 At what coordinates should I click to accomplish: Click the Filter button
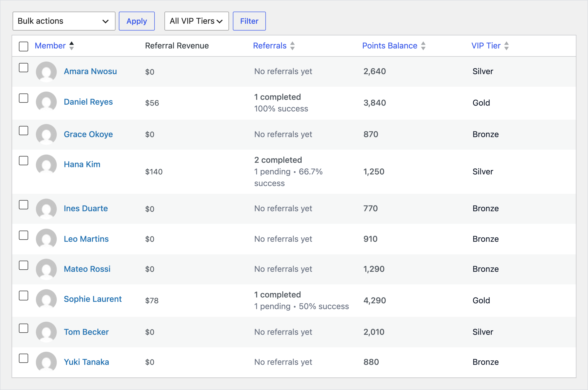click(x=249, y=21)
